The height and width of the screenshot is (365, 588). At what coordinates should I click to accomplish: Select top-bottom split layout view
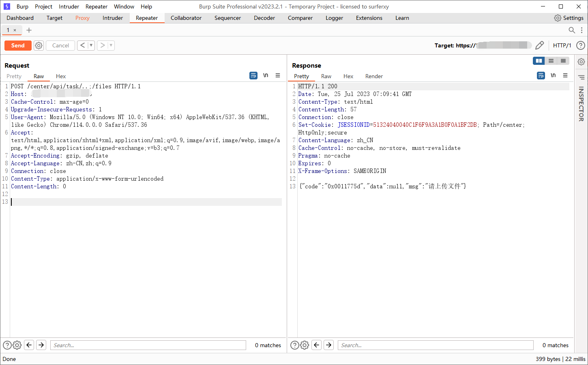551,61
